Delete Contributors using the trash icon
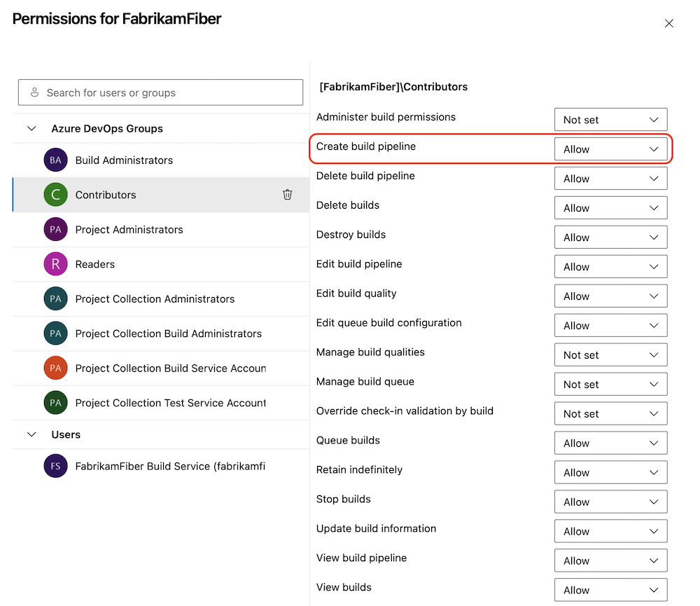This screenshot has width=700, height=606. (x=288, y=194)
